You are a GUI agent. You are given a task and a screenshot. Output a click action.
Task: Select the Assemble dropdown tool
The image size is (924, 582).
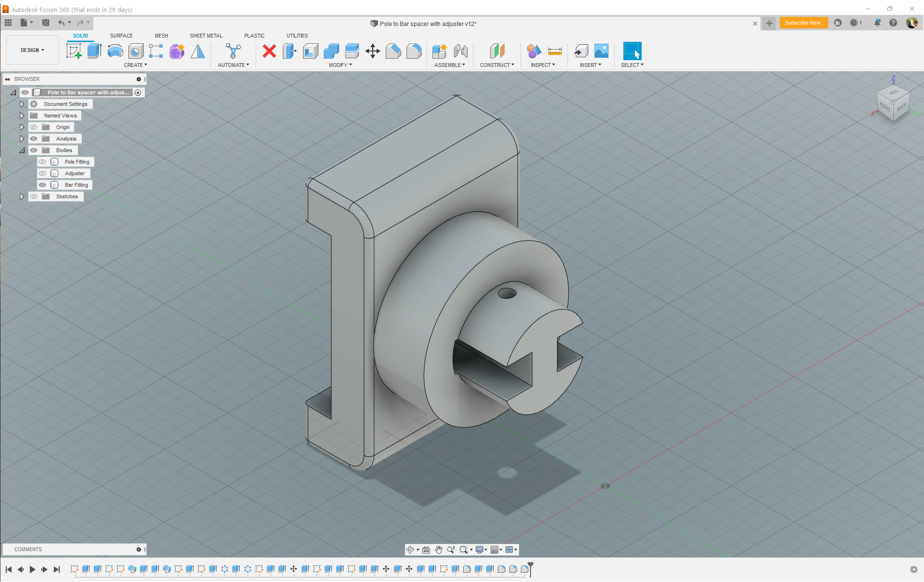449,65
